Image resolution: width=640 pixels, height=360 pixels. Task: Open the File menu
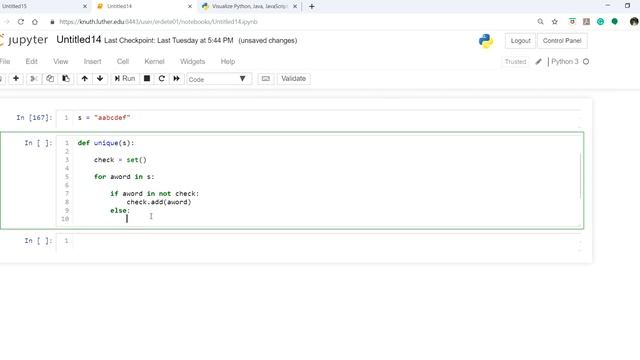click(x=5, y=61)
